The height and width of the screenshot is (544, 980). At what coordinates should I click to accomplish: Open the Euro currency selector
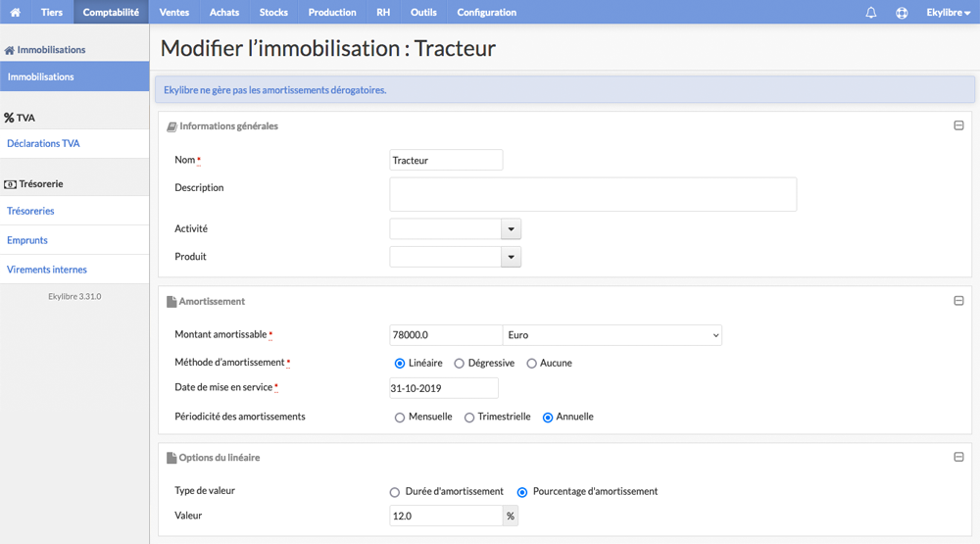(x=612, y=335)
